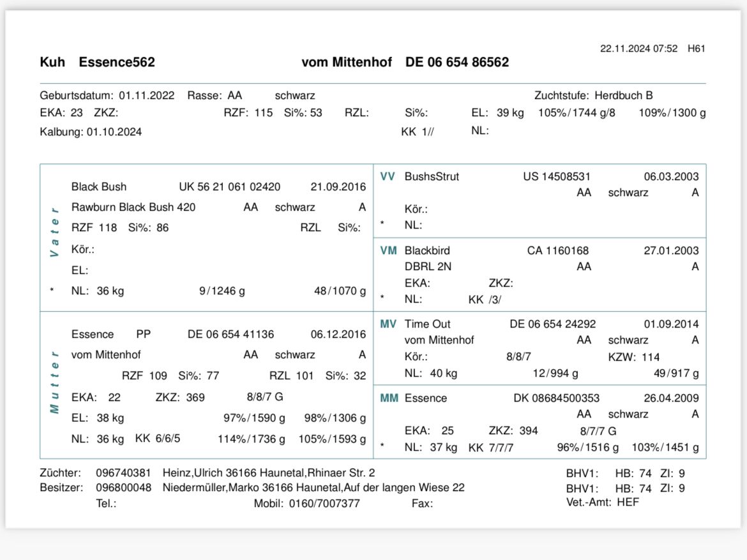Click the vertical Mutter section label
747x560 pixels.
[x=55, y=381]
